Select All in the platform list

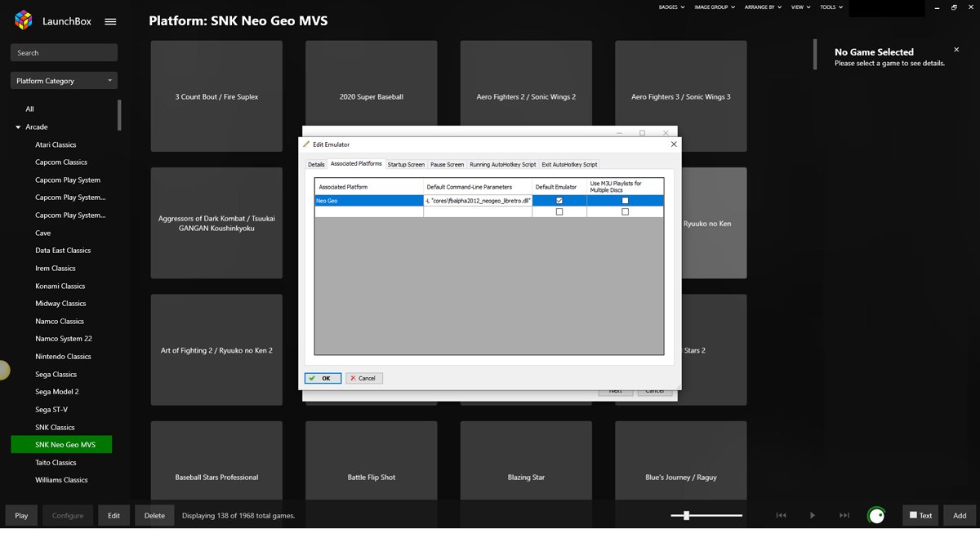pos(29,109)
